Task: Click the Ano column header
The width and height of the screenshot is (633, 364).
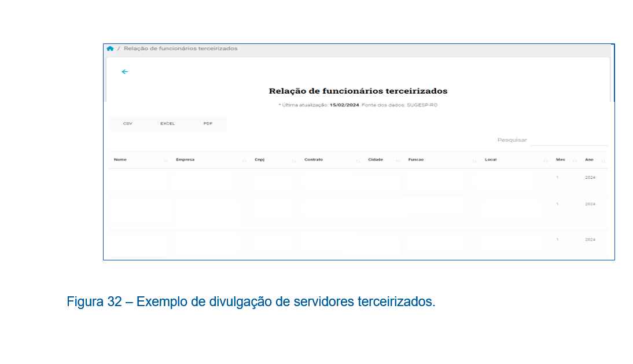Action: coord(589,159)
